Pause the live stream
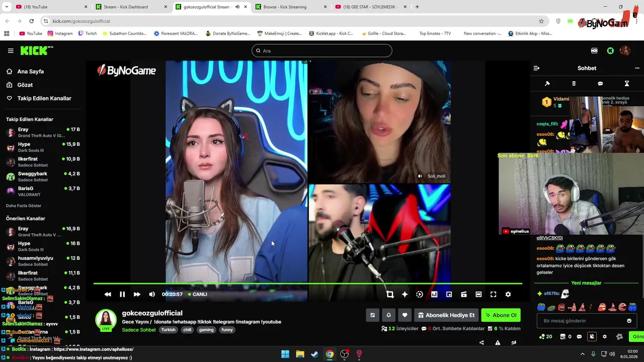 click(122, 294)
